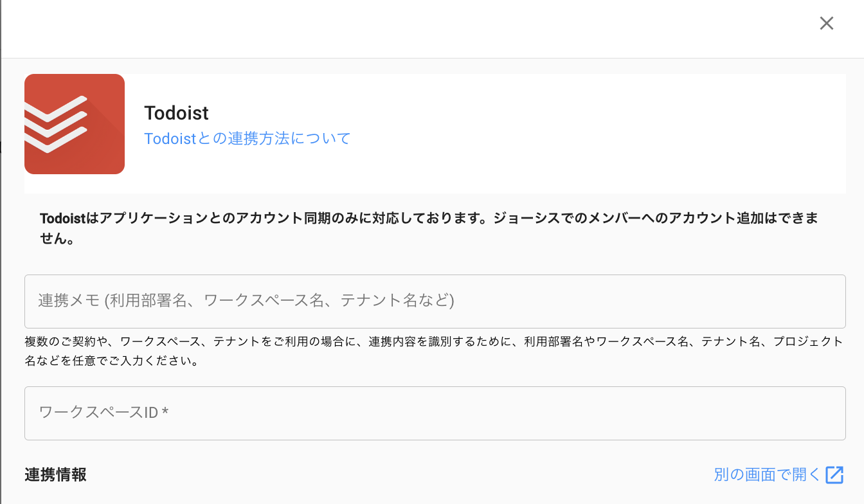The image size is (864, 504).
Task: Focus the ワークスペースID required field
Action: 435,413
